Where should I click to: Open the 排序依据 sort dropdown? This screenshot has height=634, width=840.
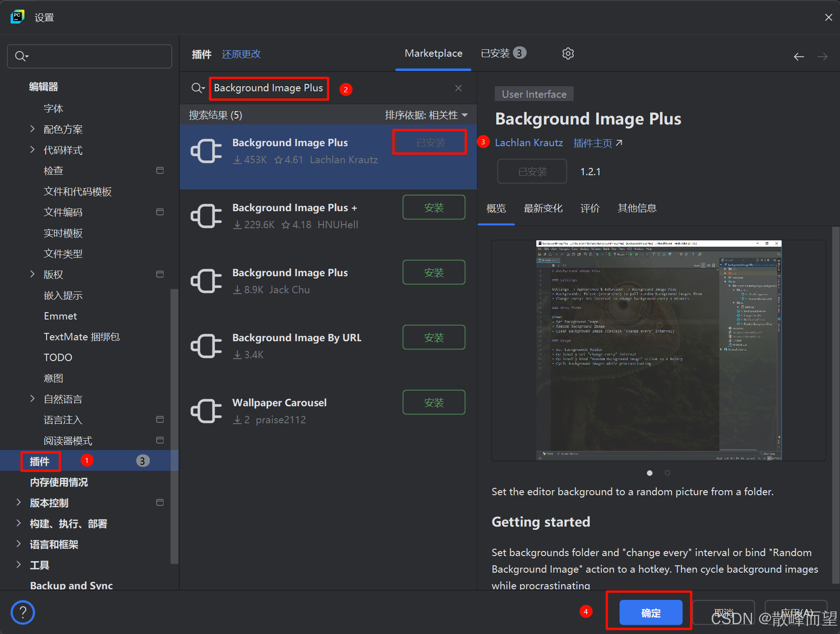point(426,115)
